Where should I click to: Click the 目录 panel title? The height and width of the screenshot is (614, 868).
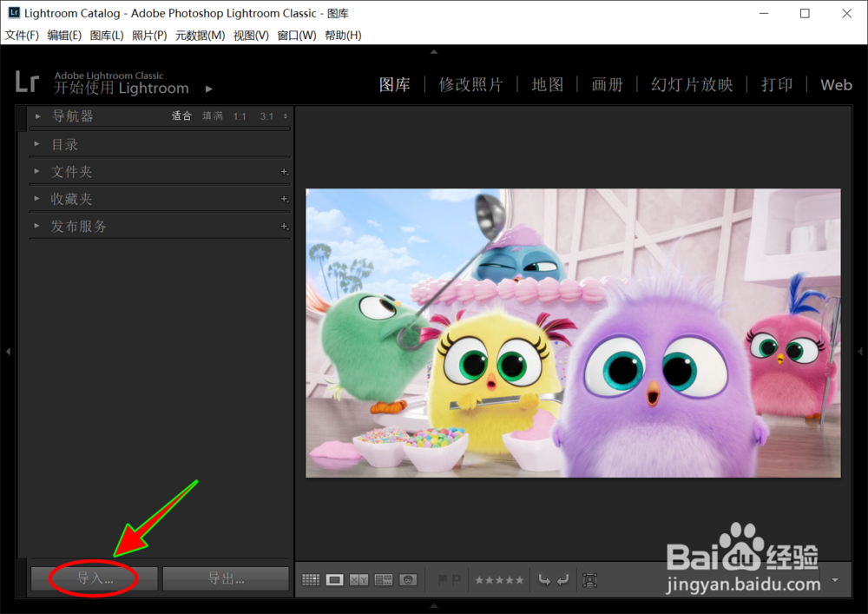tap(65, 144)
